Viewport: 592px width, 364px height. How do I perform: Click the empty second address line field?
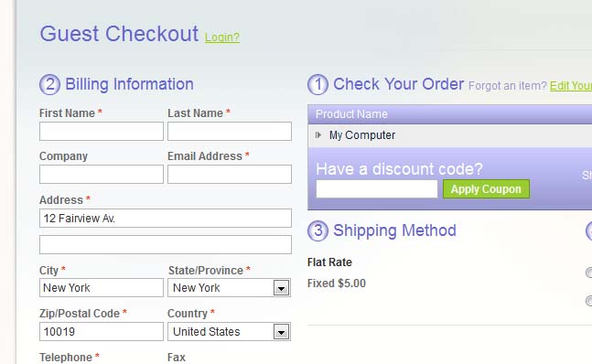166,244
